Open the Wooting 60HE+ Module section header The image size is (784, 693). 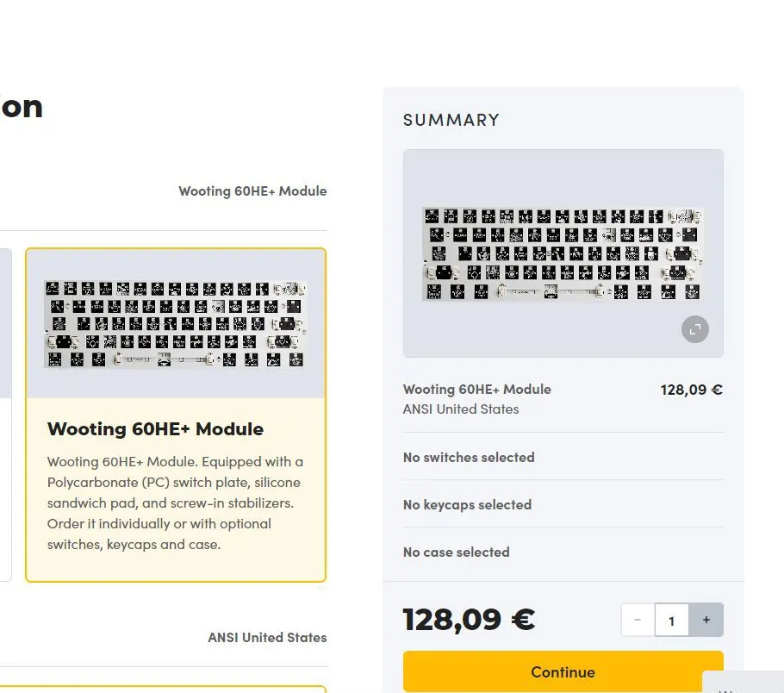point(252,191)
